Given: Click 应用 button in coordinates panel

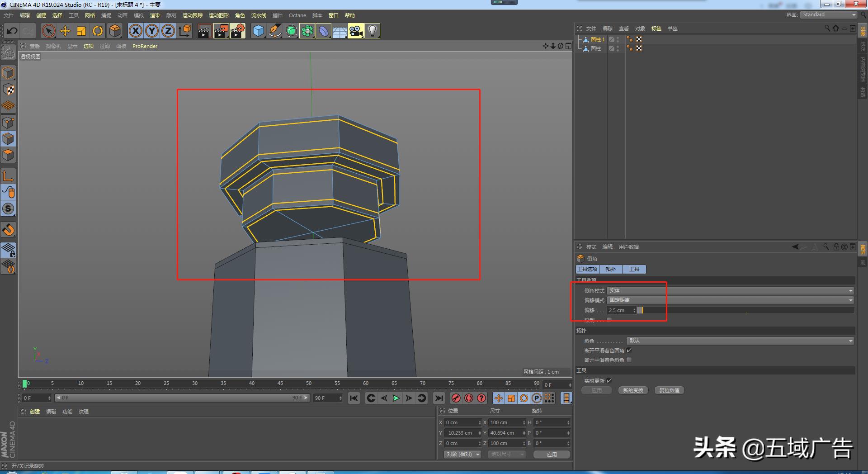Looking at the screenshot, I should click(x=552, y=454).
